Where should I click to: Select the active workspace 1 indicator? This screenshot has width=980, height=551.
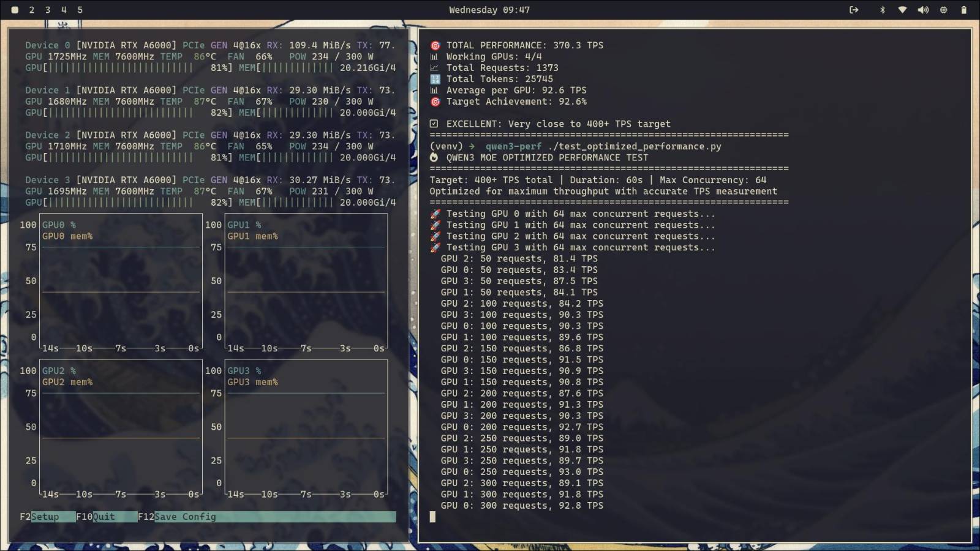click(15, 10)
